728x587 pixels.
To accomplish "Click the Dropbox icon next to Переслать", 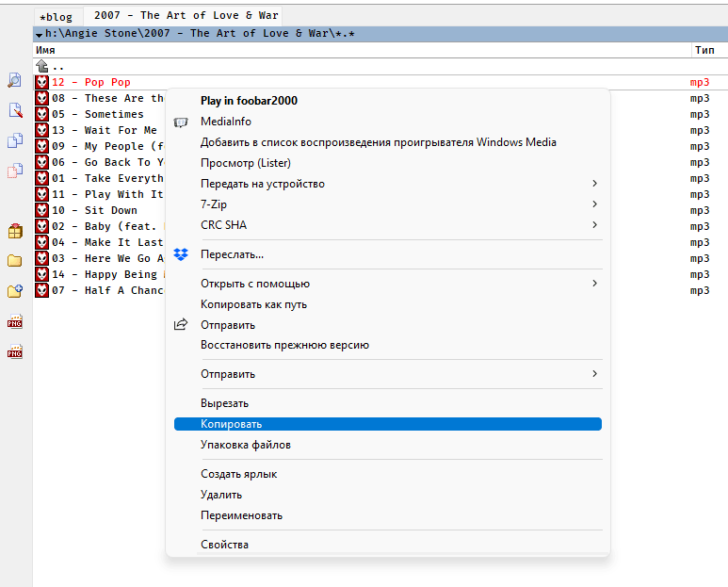I will tap(181, 254).
